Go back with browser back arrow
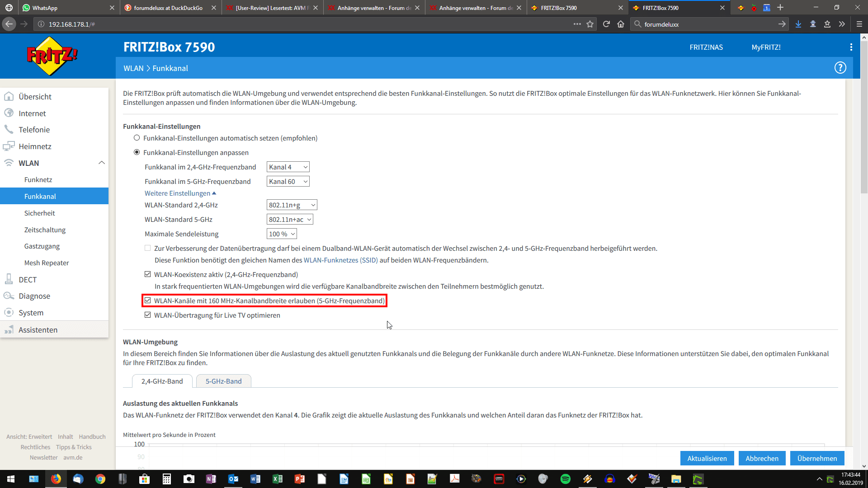The width and height of the screenshot is (868, 488). coord(9,24)
